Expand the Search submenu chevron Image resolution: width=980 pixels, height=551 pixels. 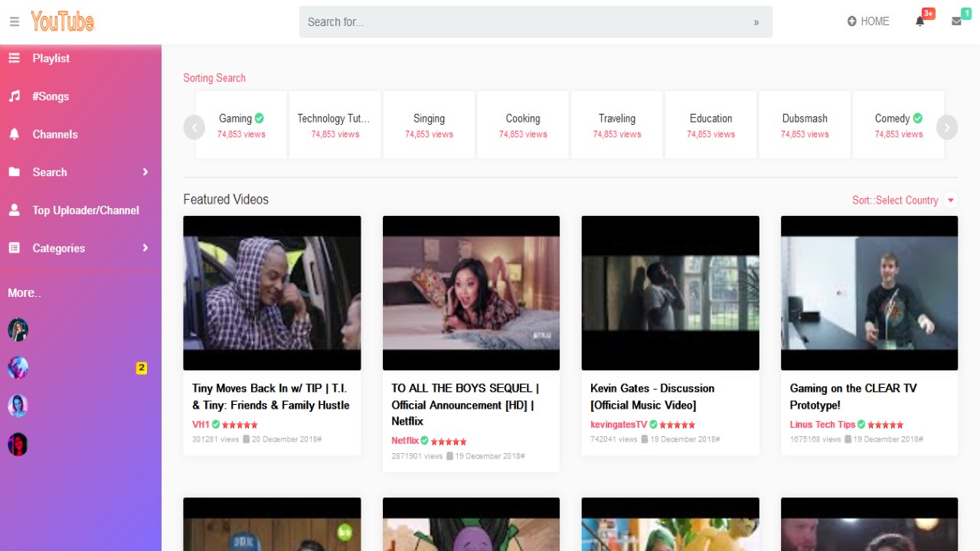[x=145, y=172]
